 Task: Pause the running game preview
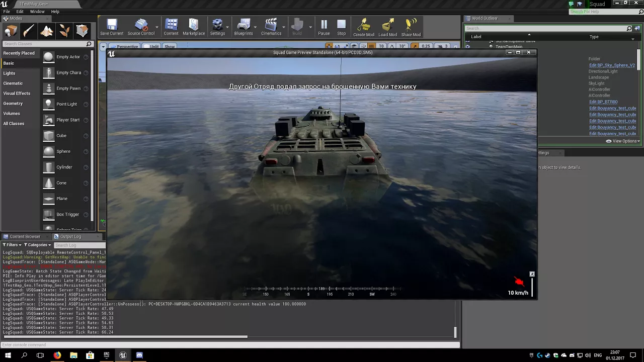324,27
